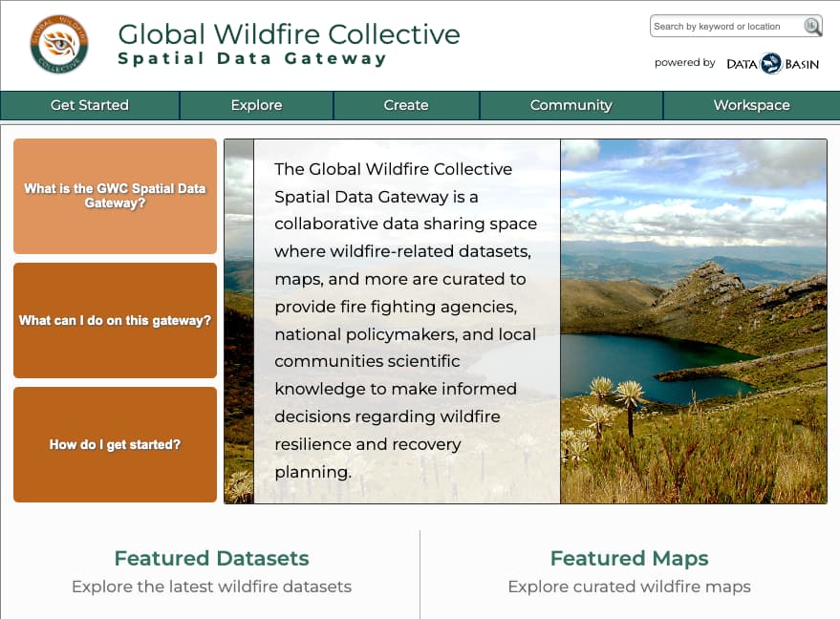The height and width of the screenshot is (619, 840).
Task: Click the gateway description text panel
Action: pyautogui.click(x=406, y=321)
